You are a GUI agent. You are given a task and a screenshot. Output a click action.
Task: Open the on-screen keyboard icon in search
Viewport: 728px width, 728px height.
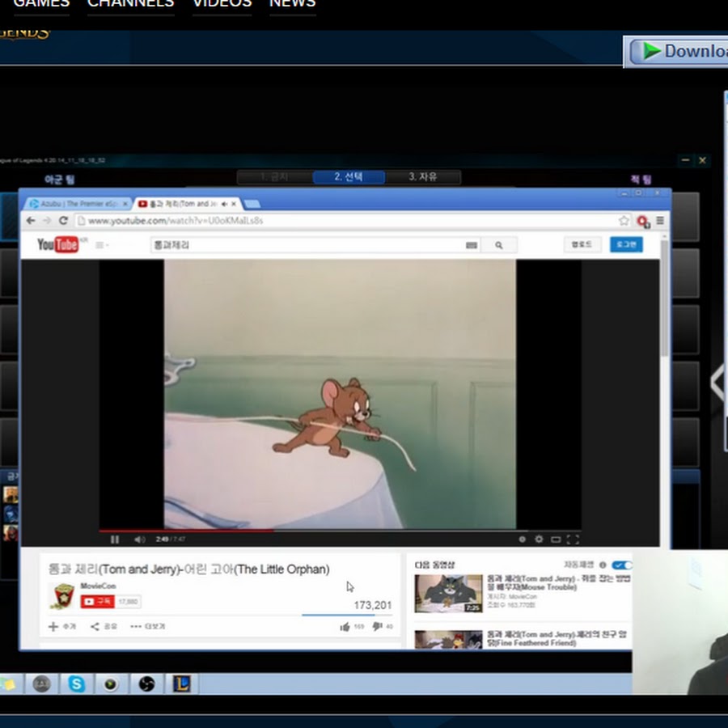(472, 245)
